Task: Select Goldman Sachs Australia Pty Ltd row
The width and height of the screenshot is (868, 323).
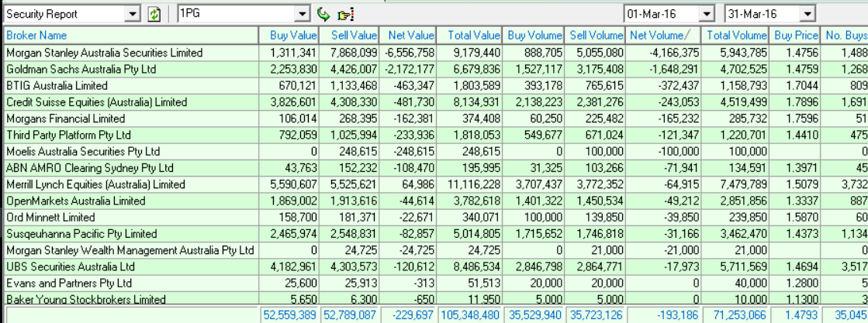Action: [436, 69]
